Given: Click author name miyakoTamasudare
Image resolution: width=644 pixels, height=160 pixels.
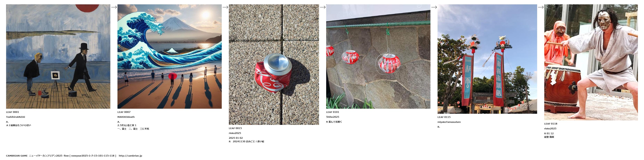Looking at the screenshot, I should (449, 122).
